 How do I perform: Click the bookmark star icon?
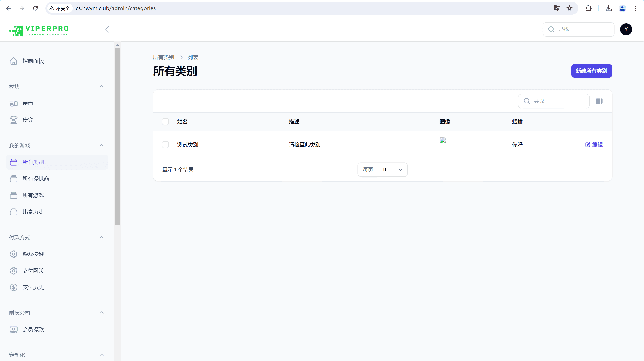point(569,8)
